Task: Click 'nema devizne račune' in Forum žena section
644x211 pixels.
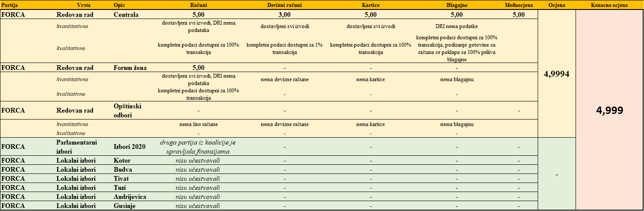Action: [x=285, y=79]
